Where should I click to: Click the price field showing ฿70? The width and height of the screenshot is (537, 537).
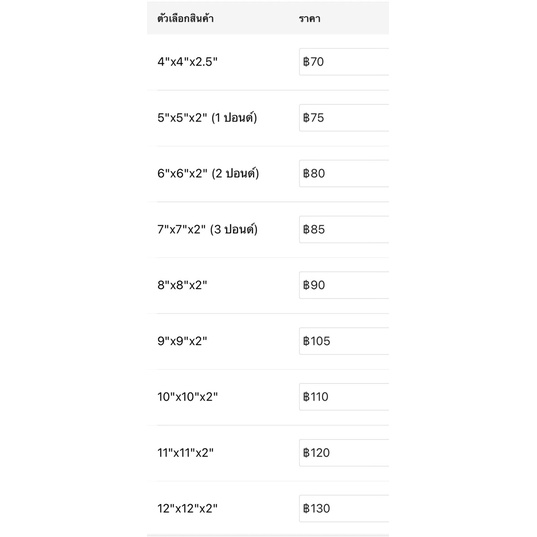tap(344, 62)
